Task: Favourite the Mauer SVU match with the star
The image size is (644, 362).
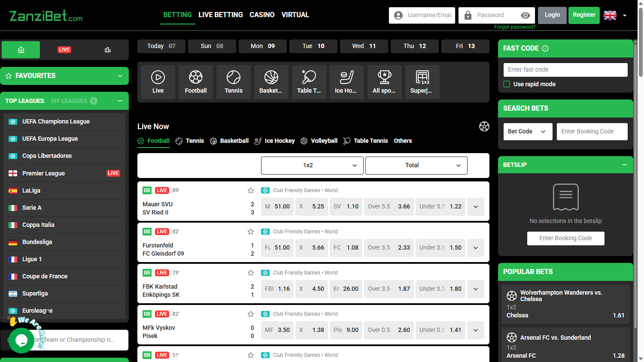Action: pyautogui.click(x=251, y=190)
